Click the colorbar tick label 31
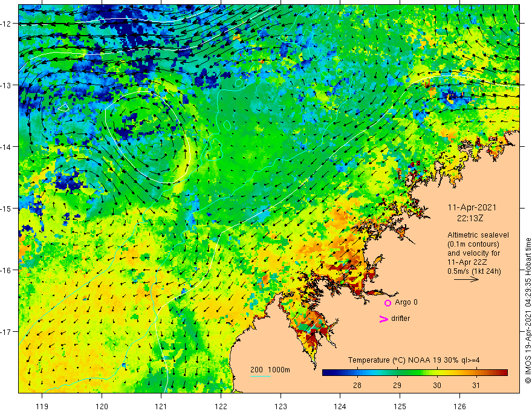Image resolution: width=532 pixels, height=411 pixels. point(476,385)
